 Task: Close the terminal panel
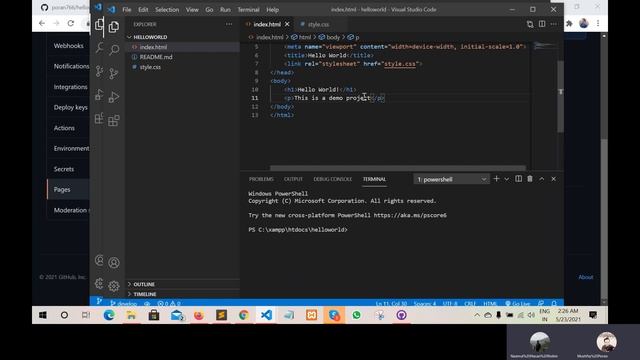pyautogui.click(x=553, y=179)
